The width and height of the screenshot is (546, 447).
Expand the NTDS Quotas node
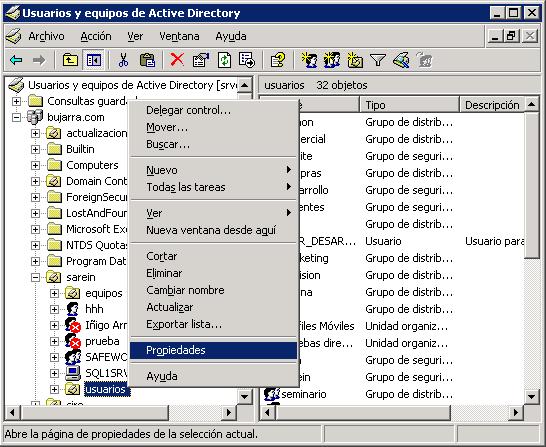tap(35, 245)
